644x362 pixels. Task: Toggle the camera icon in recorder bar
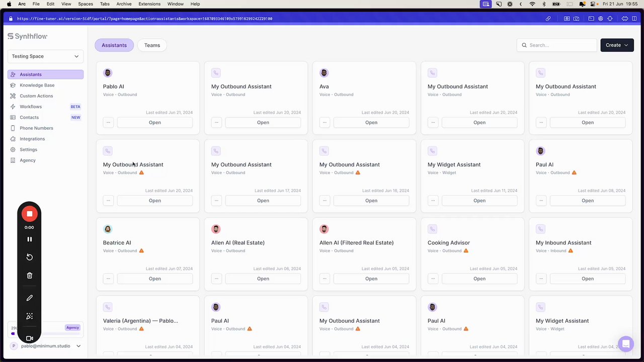tap(29, 338)
